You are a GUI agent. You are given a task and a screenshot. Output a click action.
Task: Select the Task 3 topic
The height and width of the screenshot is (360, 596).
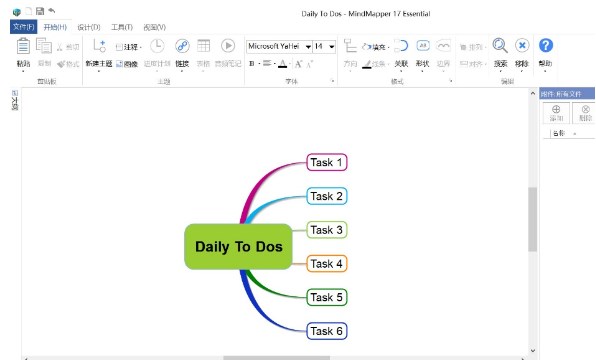(327, 230)
